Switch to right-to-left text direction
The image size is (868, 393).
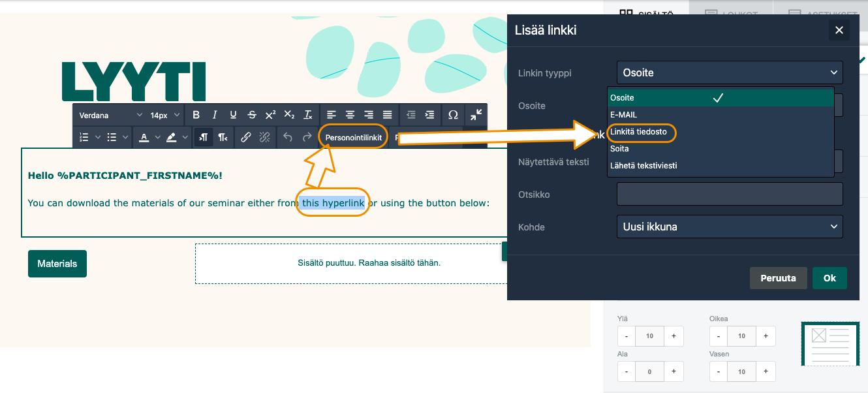pyautogui.click(x=223, y=137)
